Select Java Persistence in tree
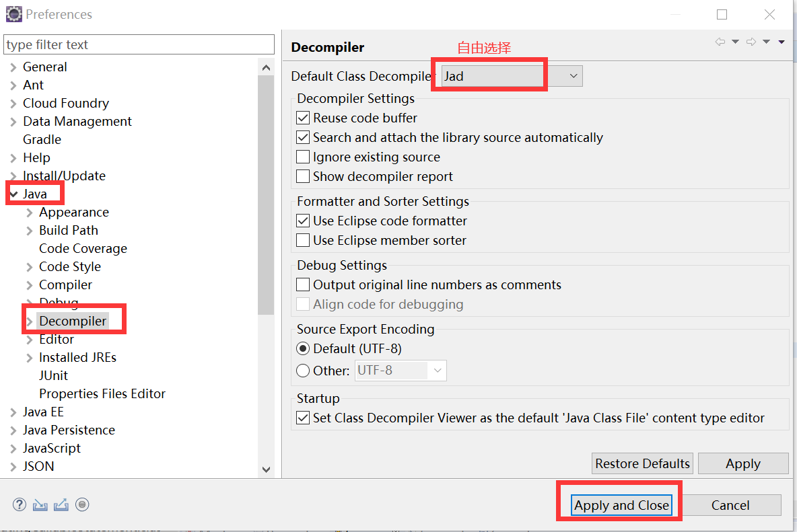Screen dimensions: 797x532 [69, 430]
